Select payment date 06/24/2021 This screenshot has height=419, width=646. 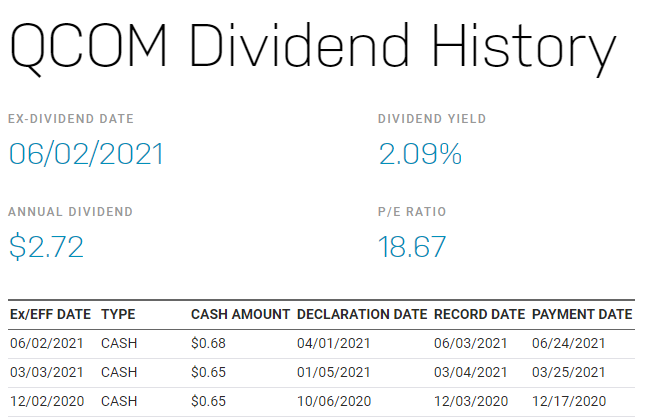click(x=569, y=343)
